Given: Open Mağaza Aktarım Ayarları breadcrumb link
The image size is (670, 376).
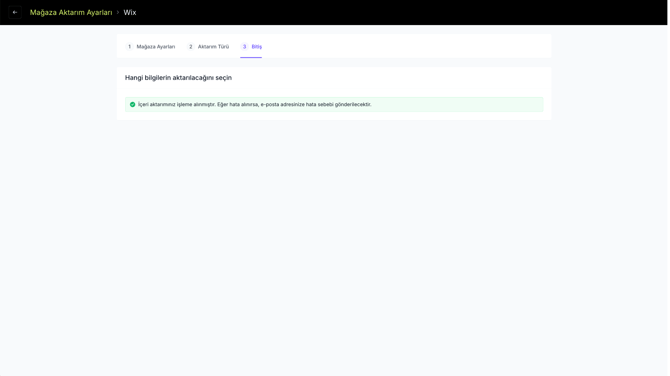Looking at the screenshot, I should 71,12.
